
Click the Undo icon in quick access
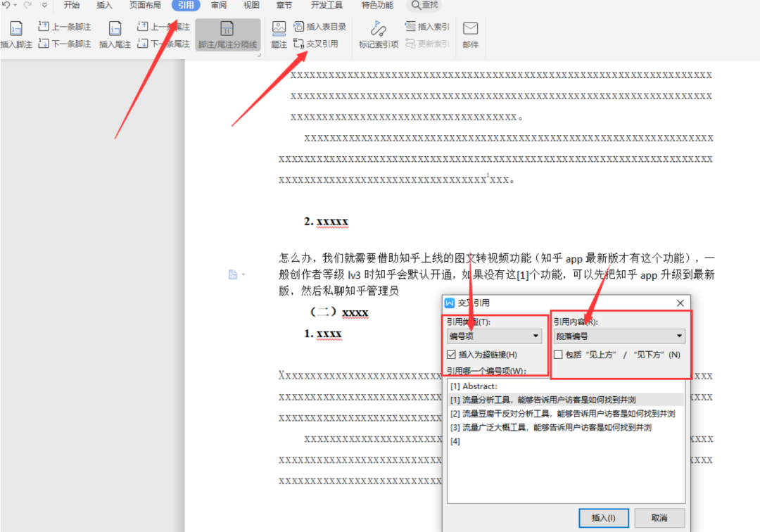pyautogui.click(x=6, y=5)
